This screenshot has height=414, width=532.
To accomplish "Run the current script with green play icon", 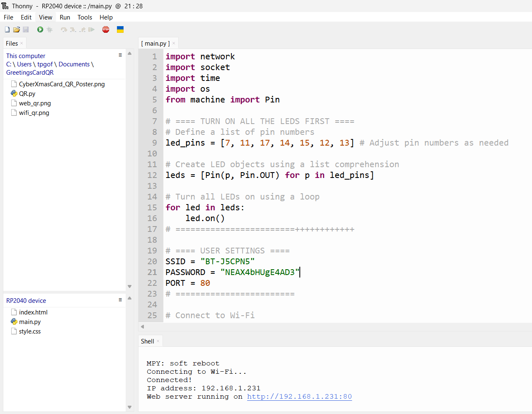I will pos(40,29).
